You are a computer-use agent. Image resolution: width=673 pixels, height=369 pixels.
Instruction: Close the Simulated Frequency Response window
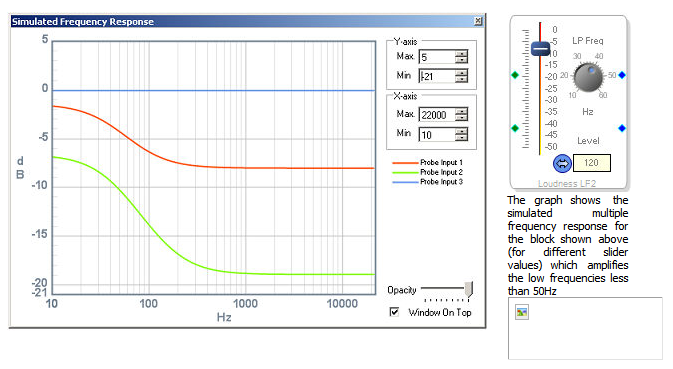(x=478, y=21)
